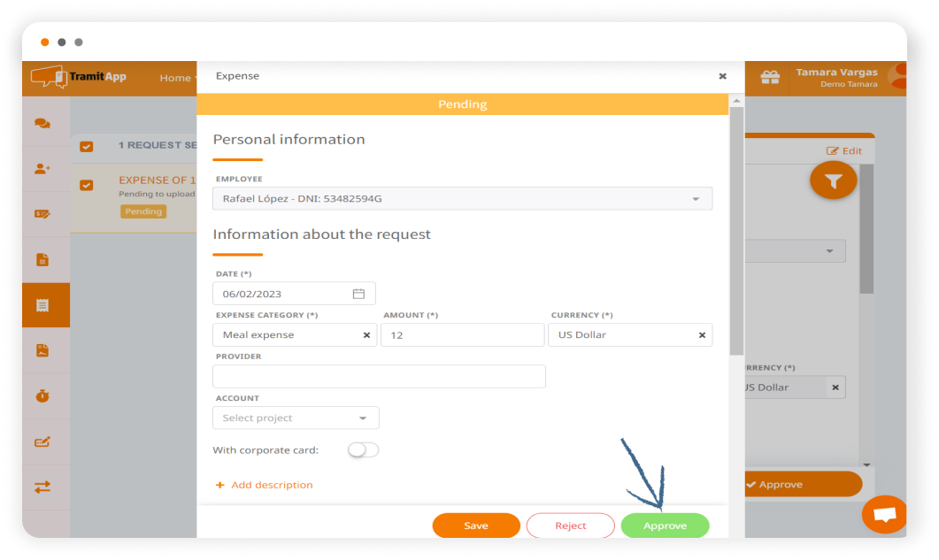Reject the expense request

point(570,525)
